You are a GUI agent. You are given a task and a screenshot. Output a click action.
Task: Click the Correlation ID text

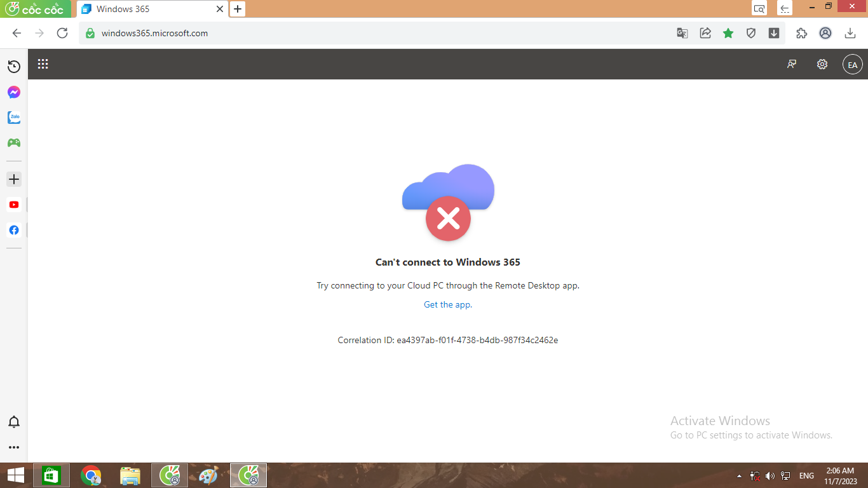point(448,340)
